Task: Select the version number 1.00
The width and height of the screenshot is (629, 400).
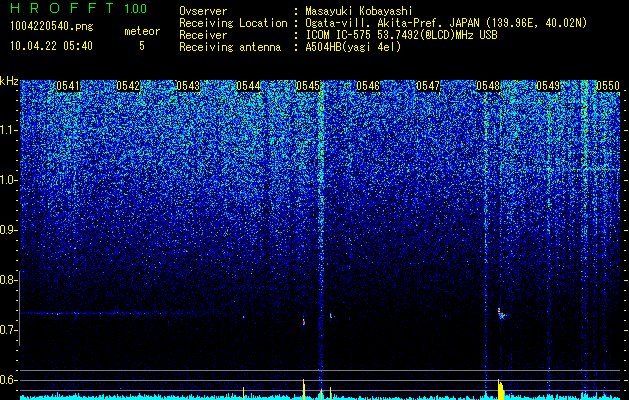Action: 136,9
